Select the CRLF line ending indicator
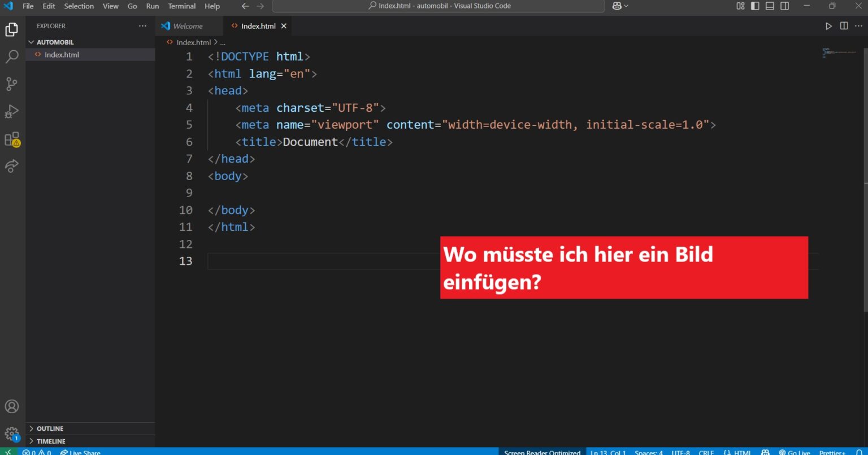The image size is (868, 455). click(706, 452)
